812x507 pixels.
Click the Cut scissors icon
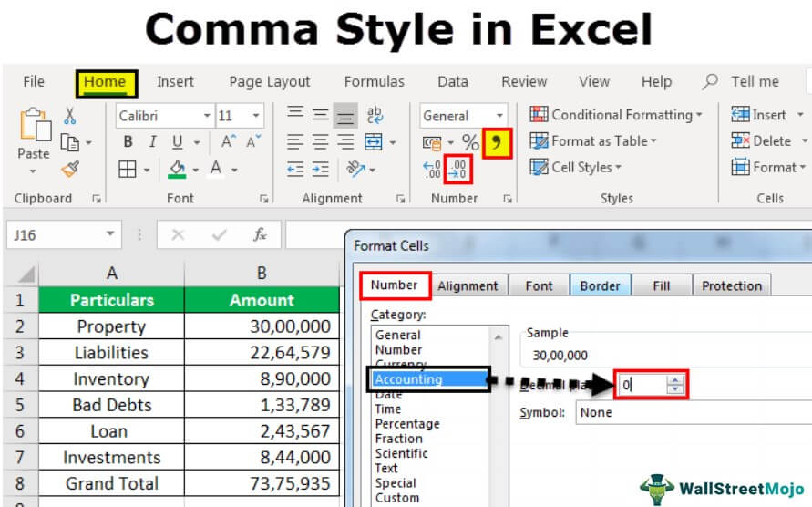[69, 116]
